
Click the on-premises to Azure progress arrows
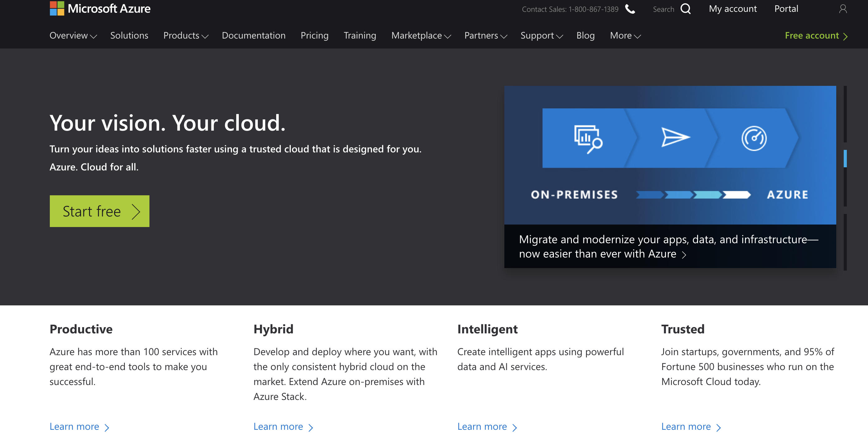[693, 195]
